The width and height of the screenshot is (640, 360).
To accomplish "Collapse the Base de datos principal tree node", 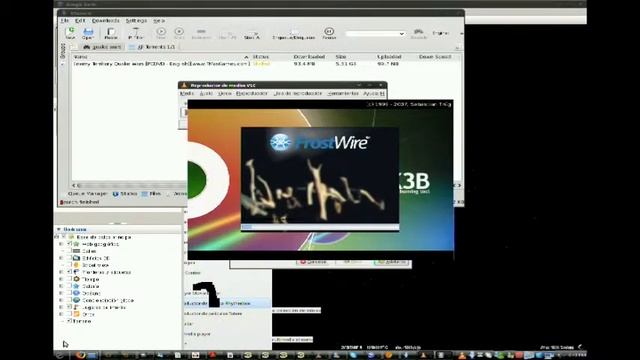I will (56, 237).
